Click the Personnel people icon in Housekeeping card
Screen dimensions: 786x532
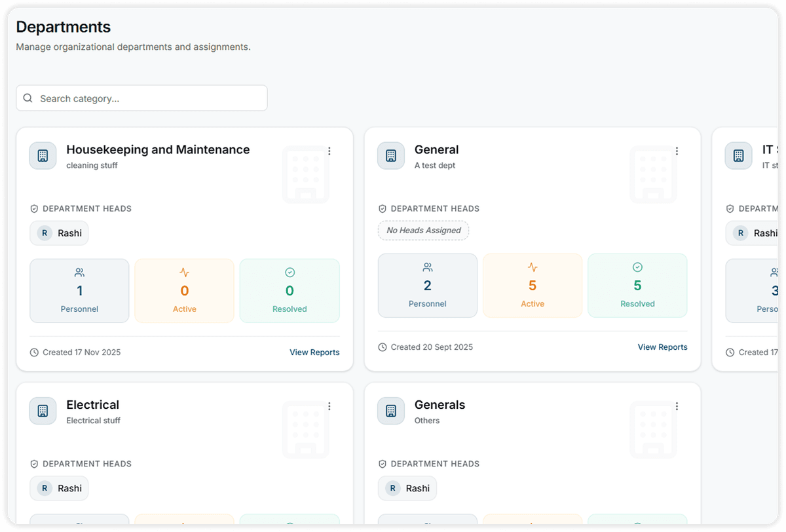click(x=79, y=273)
